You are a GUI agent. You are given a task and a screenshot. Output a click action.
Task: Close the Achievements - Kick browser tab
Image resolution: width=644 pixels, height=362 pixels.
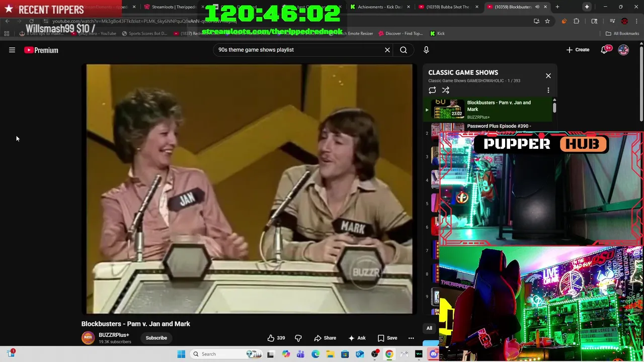(408, 7)
